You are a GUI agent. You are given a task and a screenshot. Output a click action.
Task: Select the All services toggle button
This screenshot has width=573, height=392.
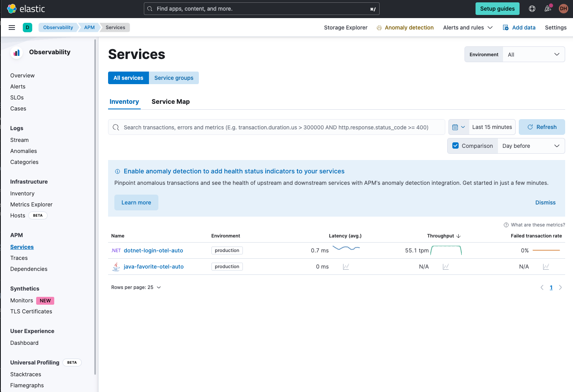click(x=128, y=78)
